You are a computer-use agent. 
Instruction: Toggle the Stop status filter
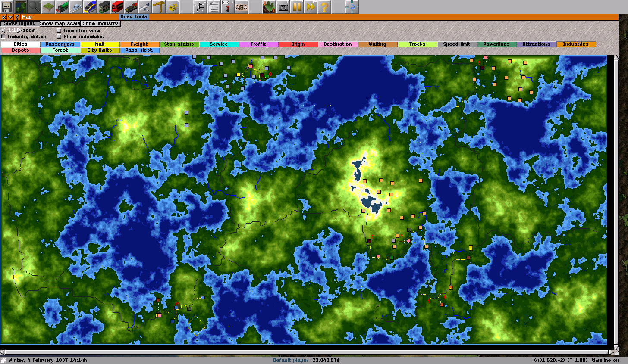pyautogui.click(x=179, y=44)
